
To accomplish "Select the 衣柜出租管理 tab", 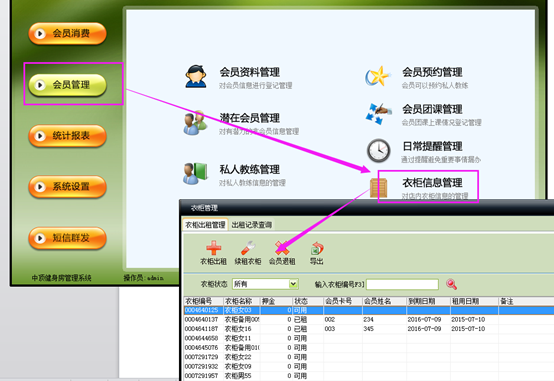I will click(205, 225).
